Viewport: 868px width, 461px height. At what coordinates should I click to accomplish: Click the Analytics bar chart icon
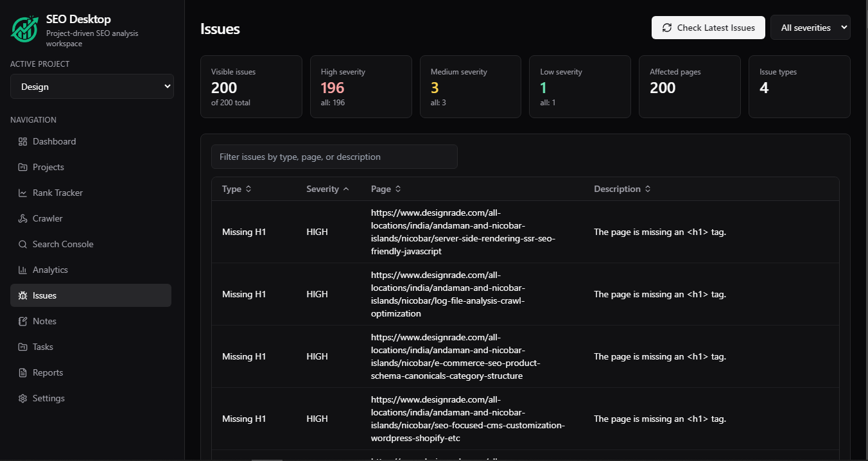22,270
